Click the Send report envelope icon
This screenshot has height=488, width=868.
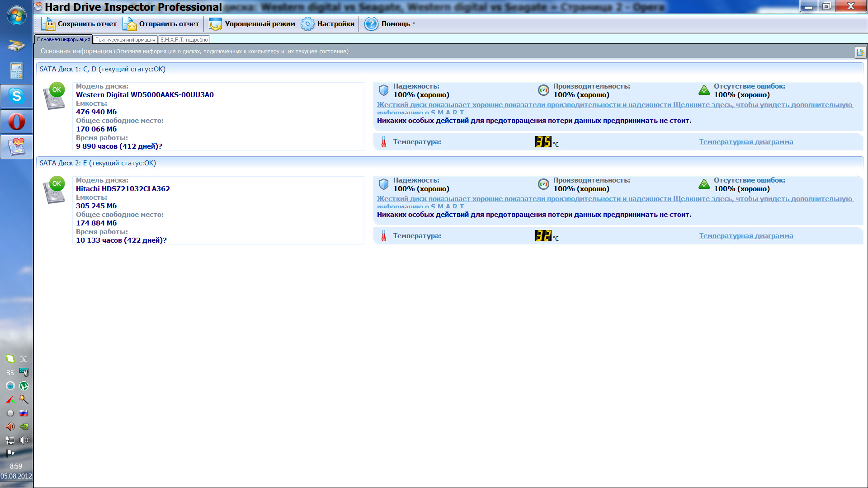click(129, 24)
